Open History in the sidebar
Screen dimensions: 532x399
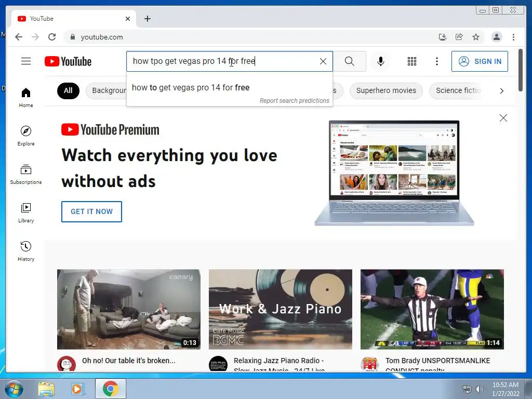click(x=26, y=251)
